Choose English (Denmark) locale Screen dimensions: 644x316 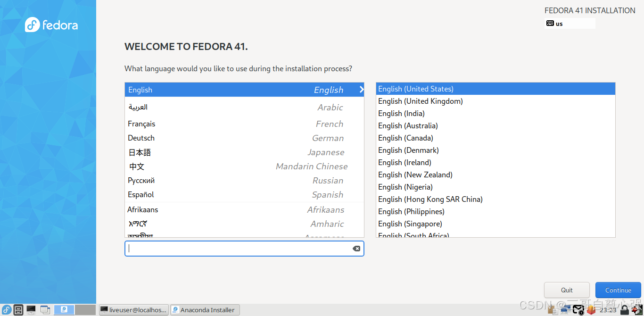tap(495, 150)
